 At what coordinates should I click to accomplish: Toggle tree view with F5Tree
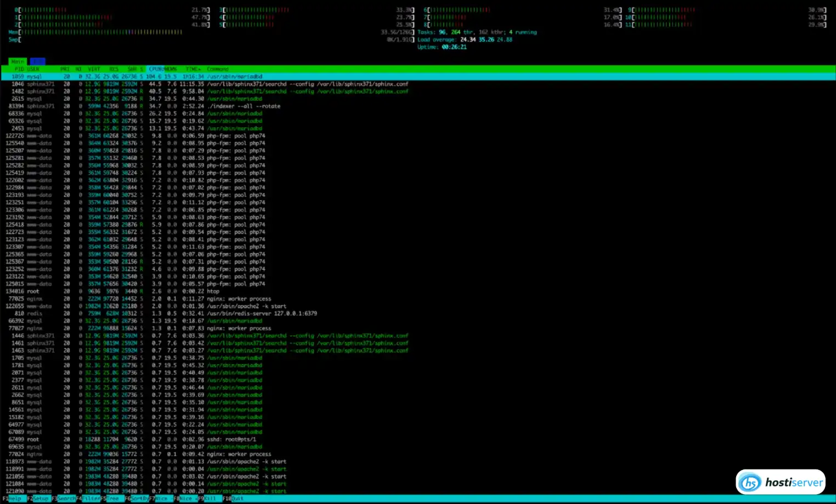[110, 499]
